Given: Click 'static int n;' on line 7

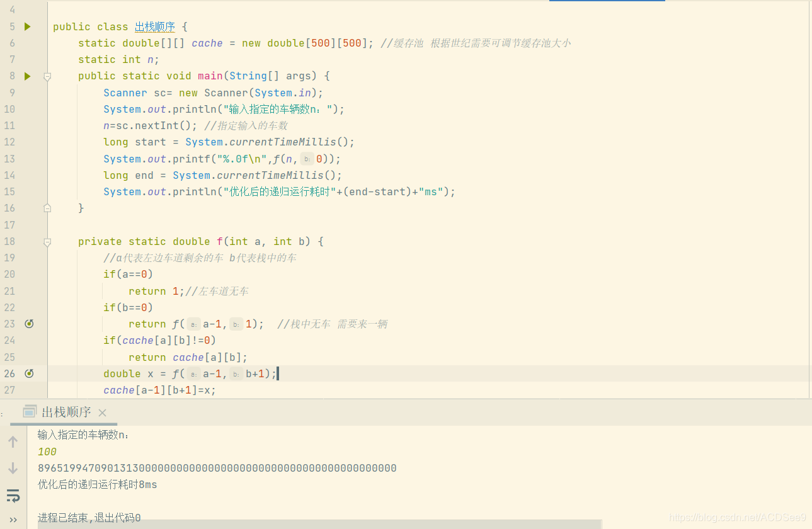Looking at the screenshot, I should point(119,59).
